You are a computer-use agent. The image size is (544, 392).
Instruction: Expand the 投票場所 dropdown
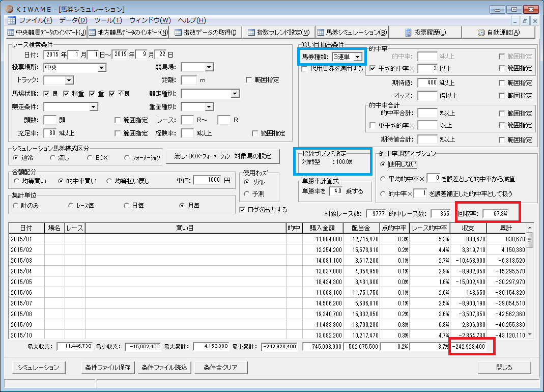tap(102, 68)
